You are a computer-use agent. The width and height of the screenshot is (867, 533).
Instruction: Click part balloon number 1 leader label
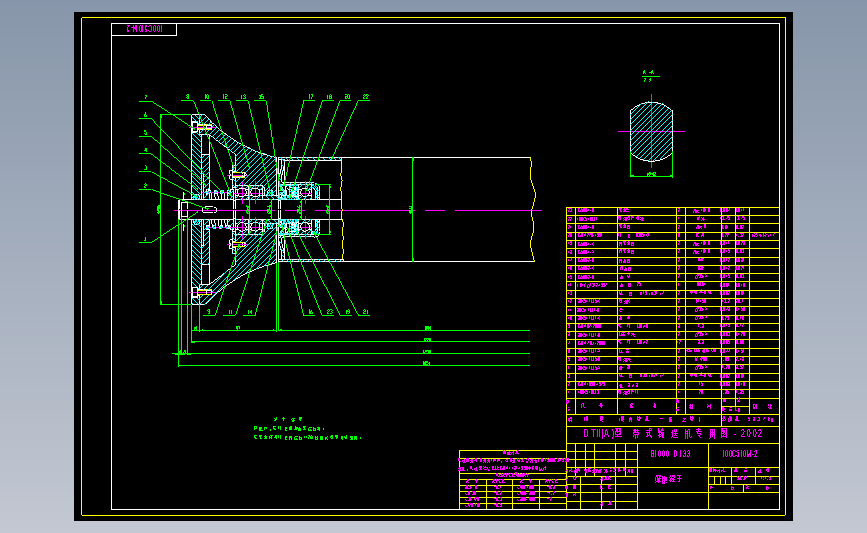click(145, 239)
